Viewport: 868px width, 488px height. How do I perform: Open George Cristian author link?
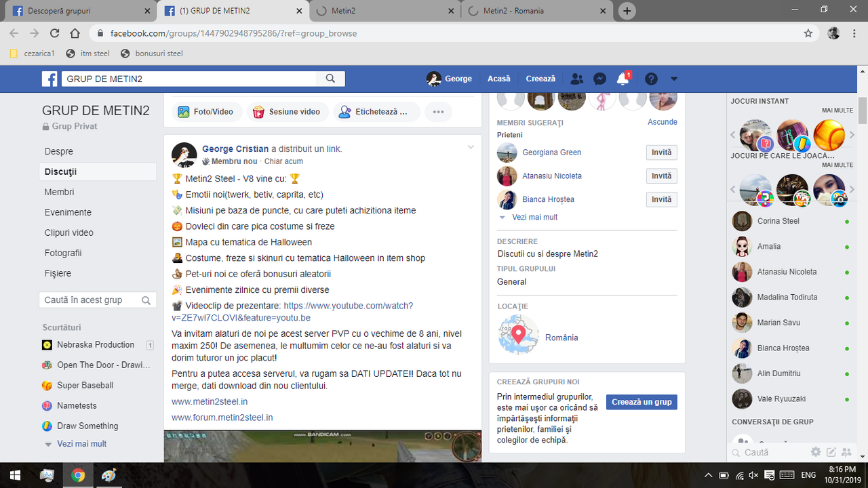(235, 148)
